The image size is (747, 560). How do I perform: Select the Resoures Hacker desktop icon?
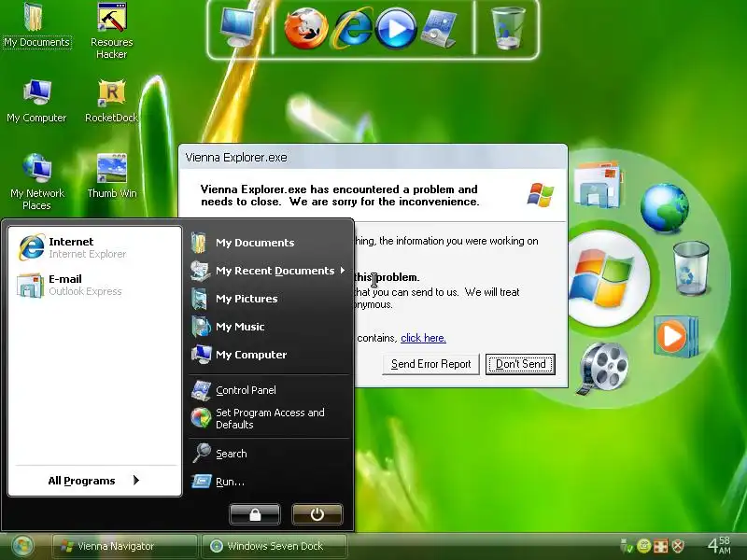pyautogui.click(x=111, y=30)
